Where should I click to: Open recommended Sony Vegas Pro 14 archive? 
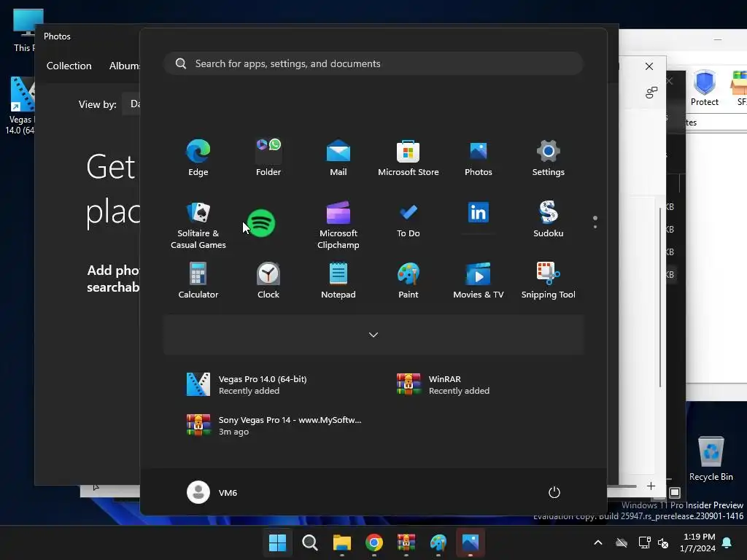[x=274, y=425]
